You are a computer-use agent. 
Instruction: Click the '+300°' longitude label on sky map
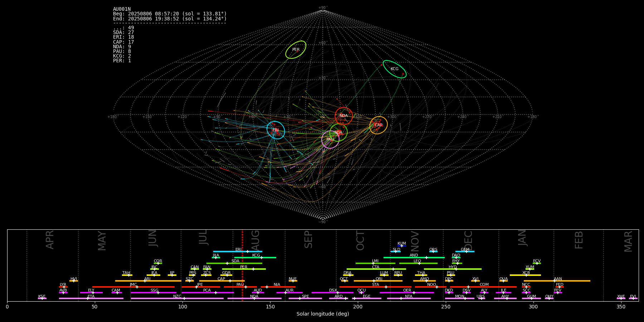392,117
